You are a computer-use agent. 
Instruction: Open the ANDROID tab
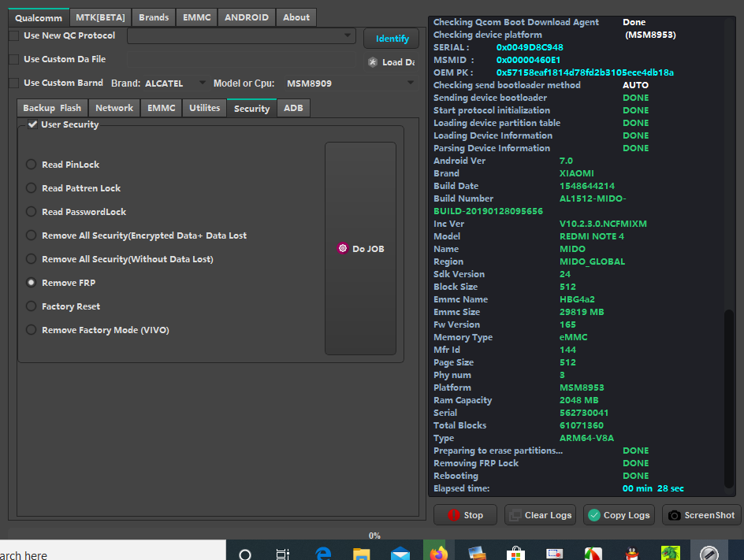[247, 17]
